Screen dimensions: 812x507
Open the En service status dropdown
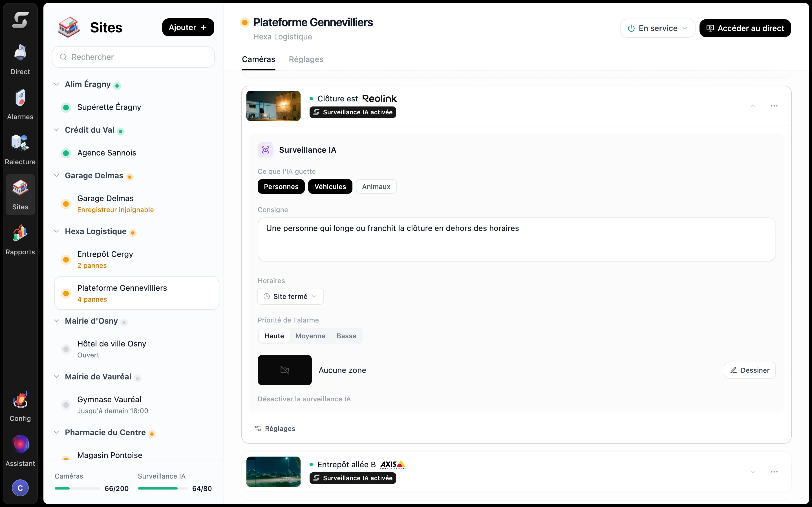click(657, 28)
